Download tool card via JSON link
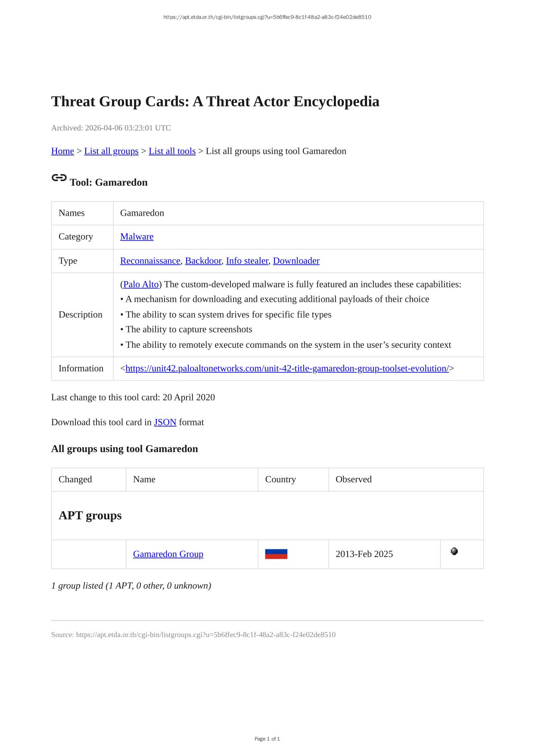This screenshot has height=756, width=535. 165,422
